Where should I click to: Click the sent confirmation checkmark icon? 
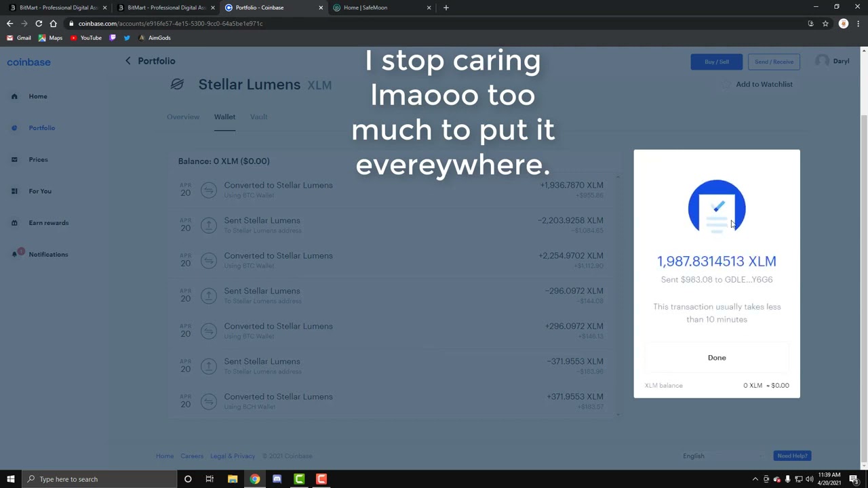717,207
